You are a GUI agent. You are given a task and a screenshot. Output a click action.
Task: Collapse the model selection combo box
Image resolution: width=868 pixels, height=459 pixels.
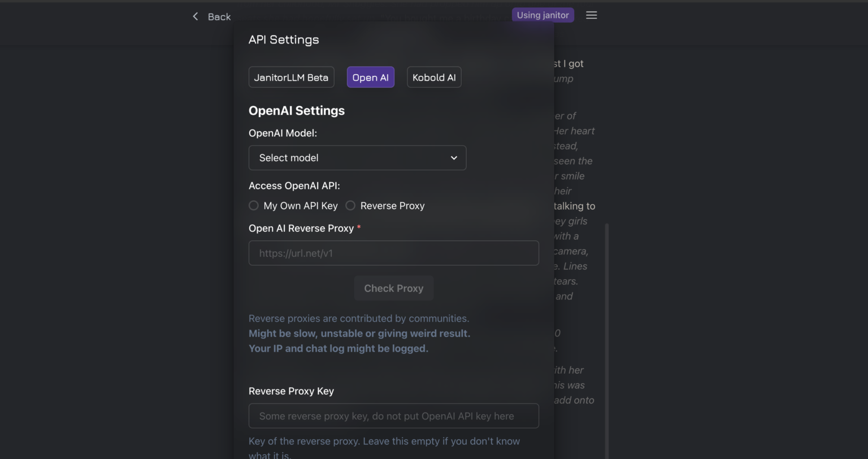(x=357, y=158)
